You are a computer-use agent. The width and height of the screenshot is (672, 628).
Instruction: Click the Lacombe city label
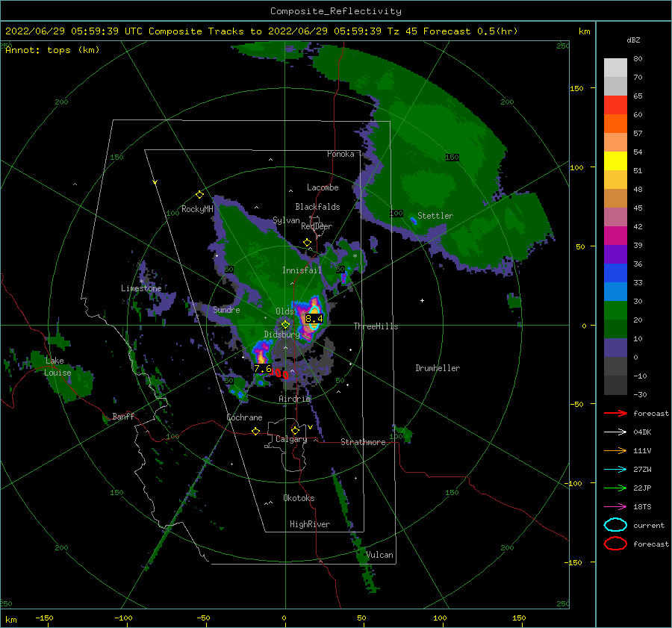point(323,187)
